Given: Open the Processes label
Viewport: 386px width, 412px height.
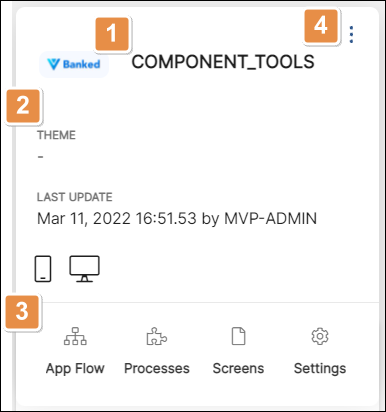Looking at the screenshot, I should pyautogui.click(x=157, y=368).
